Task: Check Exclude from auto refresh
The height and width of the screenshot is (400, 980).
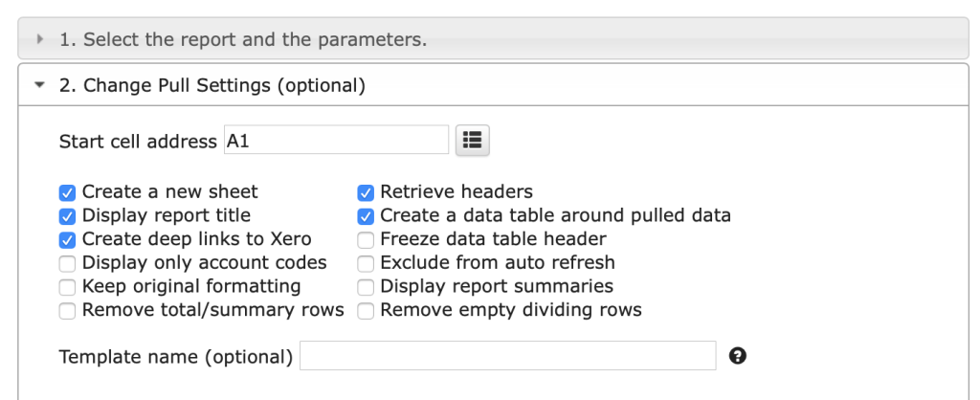Action: click(x=366, y=263)
